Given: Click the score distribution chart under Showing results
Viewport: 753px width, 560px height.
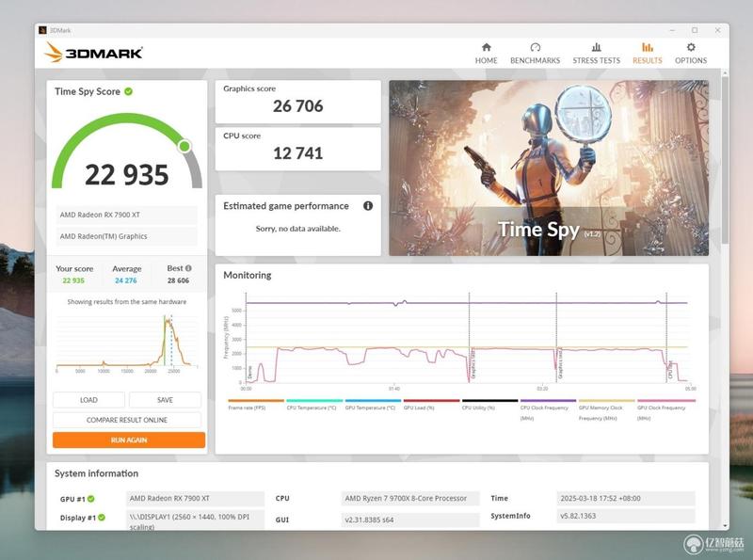Looking at the screenshot, I should coord(127,343).
